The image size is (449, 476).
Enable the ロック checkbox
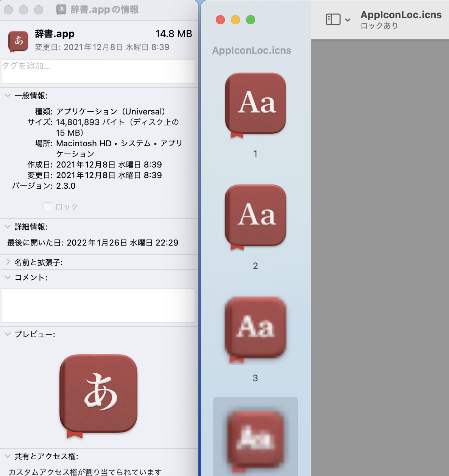pos(48,207)
